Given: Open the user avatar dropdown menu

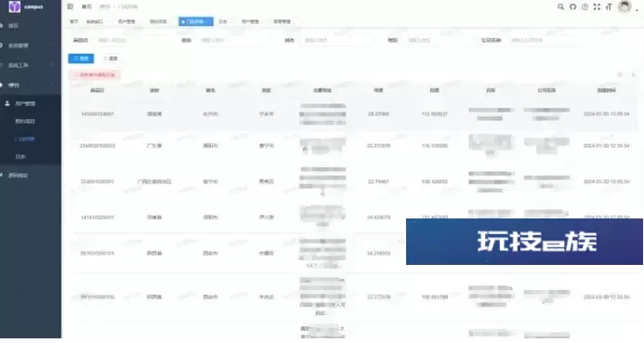Looking at the screenshot, I should (624, 7).
